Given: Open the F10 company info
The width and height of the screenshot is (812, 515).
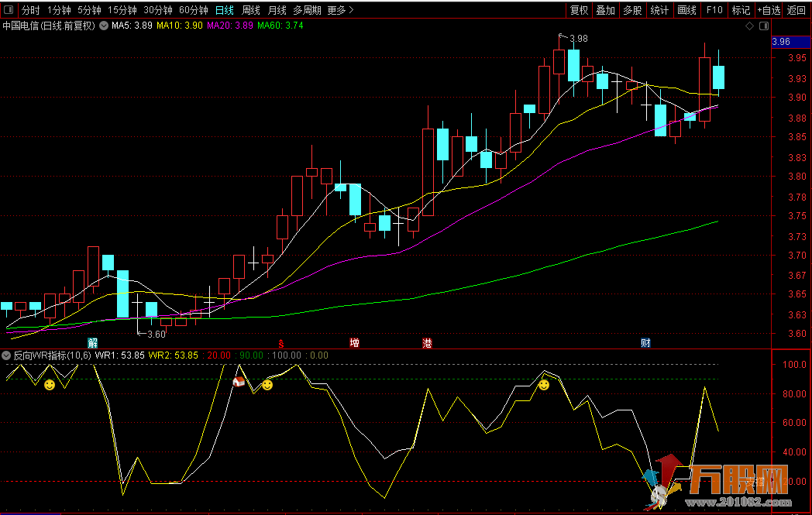Looking at the screenshot, I should tap(714, 10).
